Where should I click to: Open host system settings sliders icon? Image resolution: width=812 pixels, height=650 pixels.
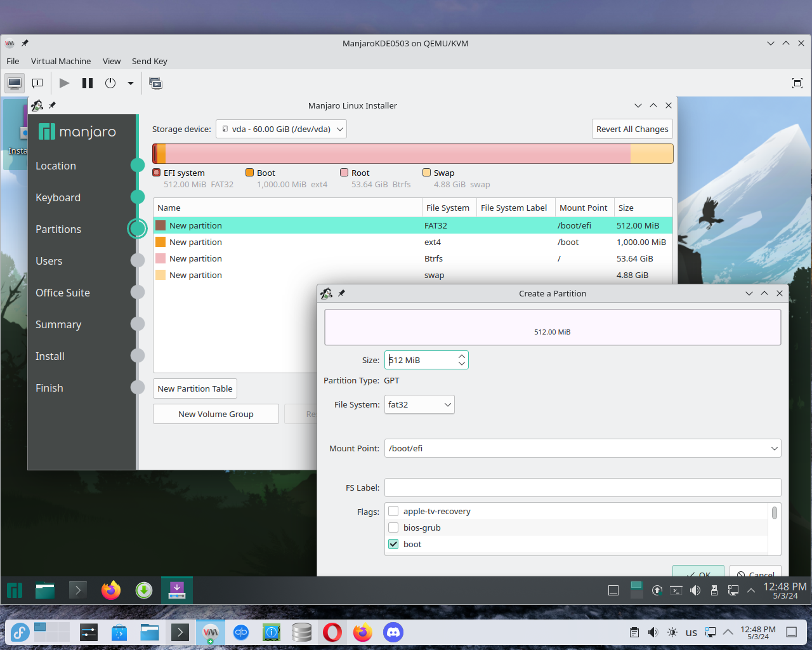[88, 632]
